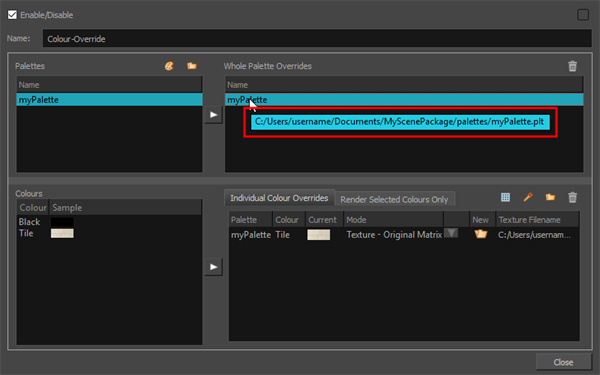Select myPalette in the Palettes list
The width and height of the screenshot is (600, 375).
pos(109,100)
